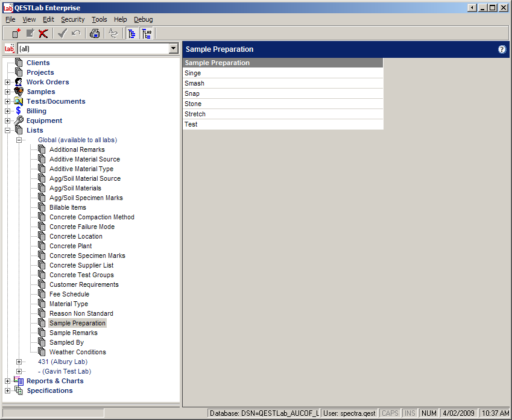Click the Tests/Documents magnifier icon
The height and width of the screenshot is (420, 512).
pos(19,101)
